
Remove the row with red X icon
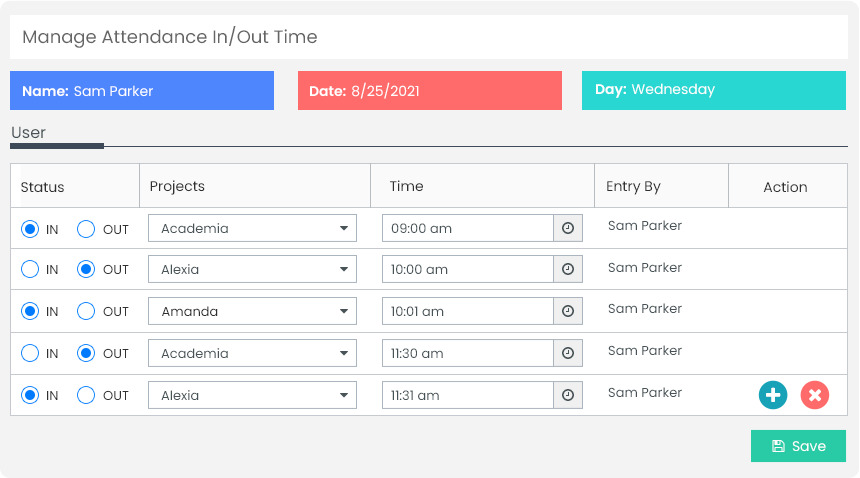pos(815,395)
